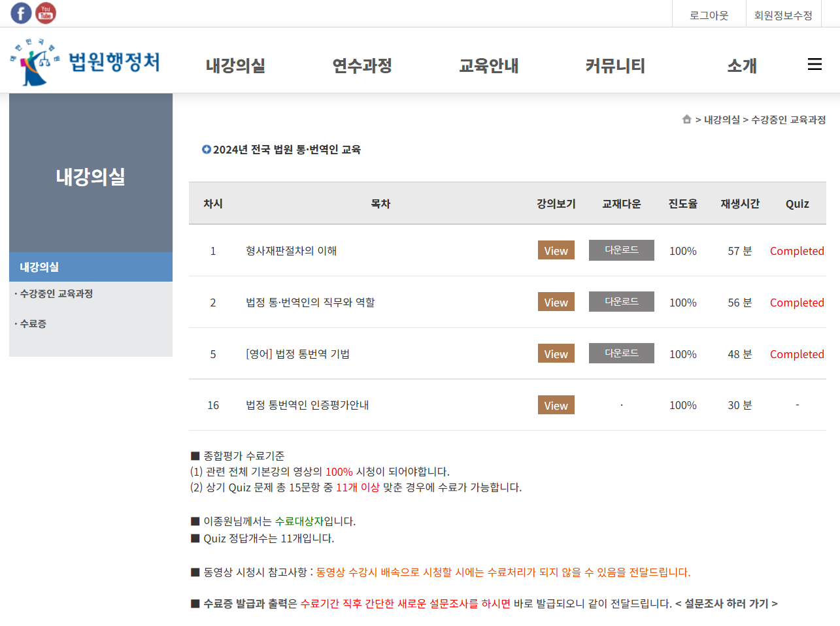
Task: Open the 소개 menu item
Action: [742, 66]
